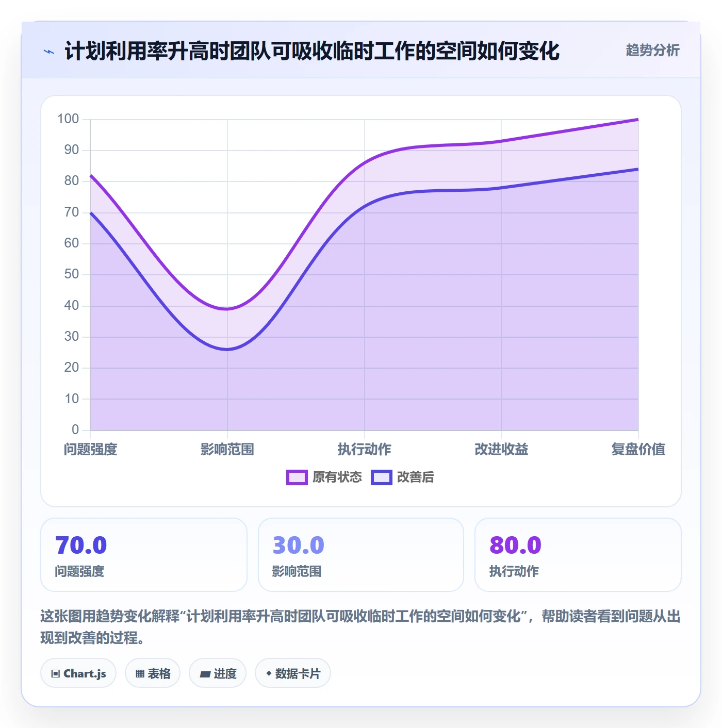The image size is (722, 728).
Task: Click the 改进收益 x-axis label
Action: pos(501,450)
